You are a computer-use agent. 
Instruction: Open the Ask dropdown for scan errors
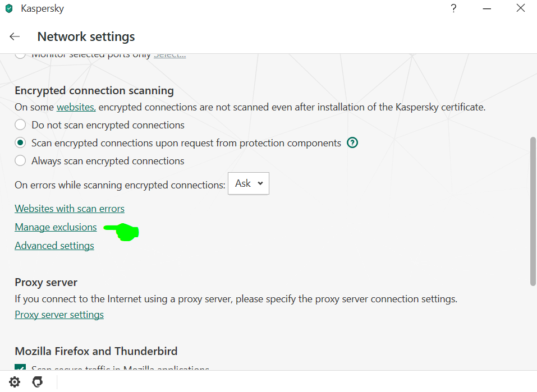[249, 183]
